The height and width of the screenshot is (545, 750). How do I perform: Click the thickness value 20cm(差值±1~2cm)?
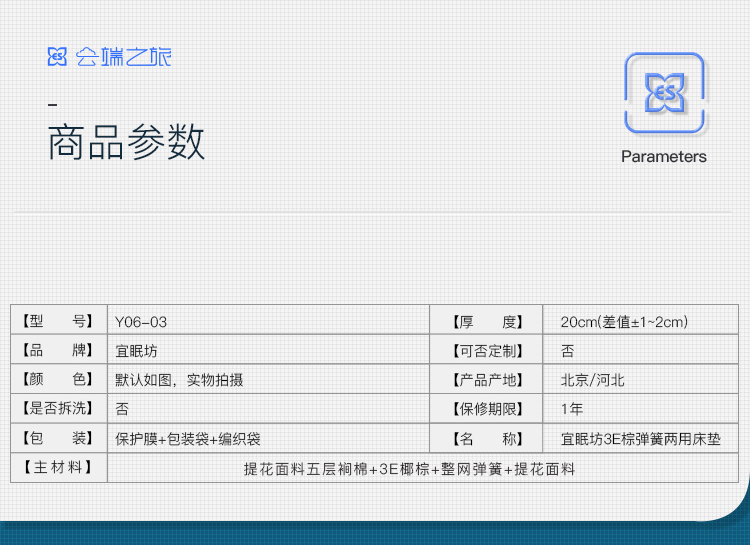coord(624,322)
